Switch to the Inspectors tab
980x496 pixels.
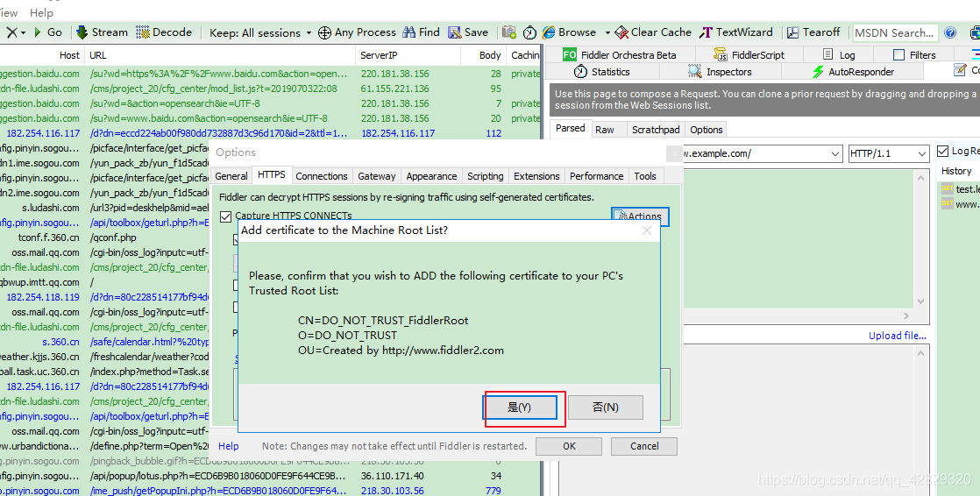720,72
